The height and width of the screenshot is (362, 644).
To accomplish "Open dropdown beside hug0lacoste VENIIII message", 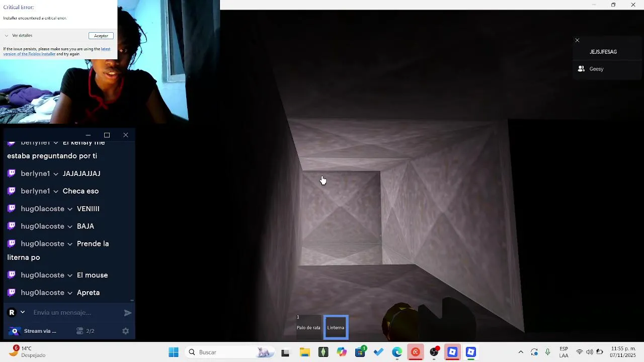I will pos(70,209).
